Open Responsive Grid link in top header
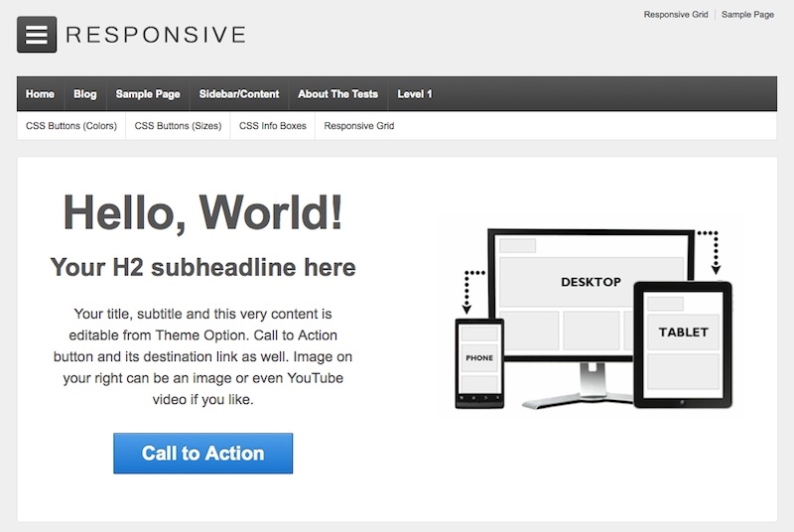This screenshot has height=532, width=794. (x=675, y=15)
